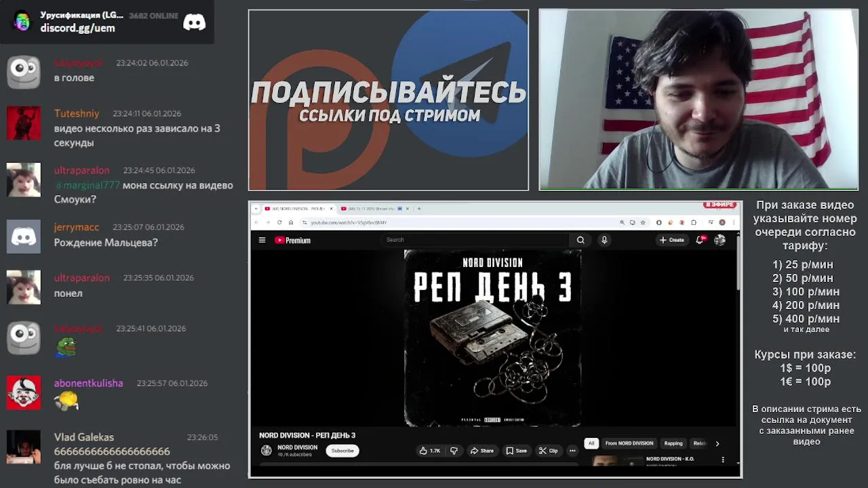Select the All filter chip
868x488 pixels.
tap(591, 443)
